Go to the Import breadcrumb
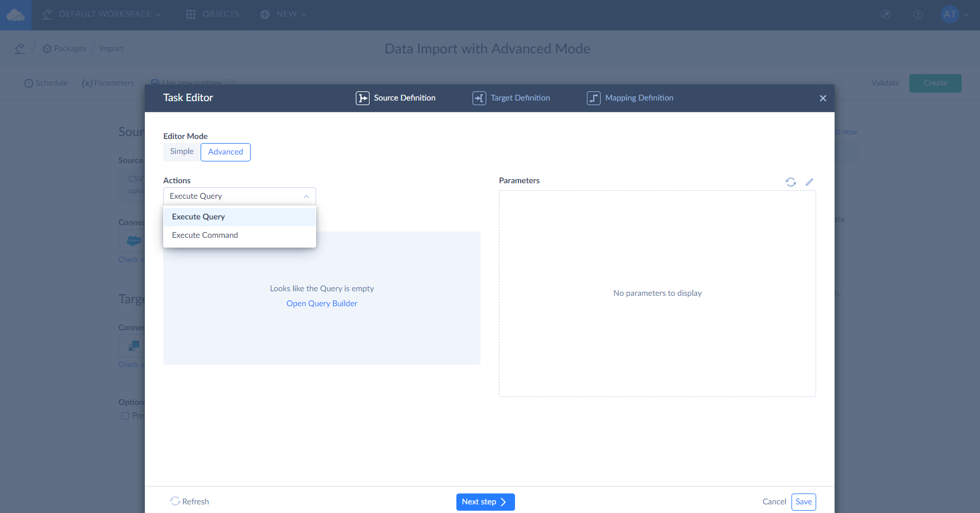The image size is (980, 513). 111,49
